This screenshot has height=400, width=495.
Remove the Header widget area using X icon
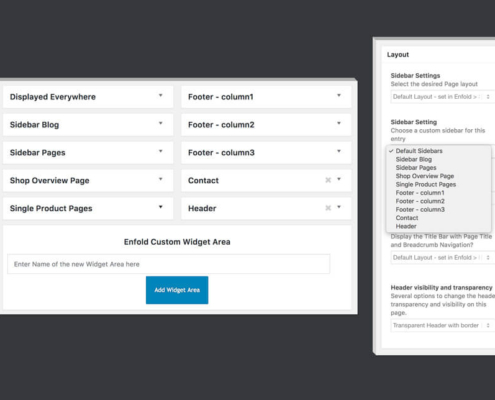[328, 208]
